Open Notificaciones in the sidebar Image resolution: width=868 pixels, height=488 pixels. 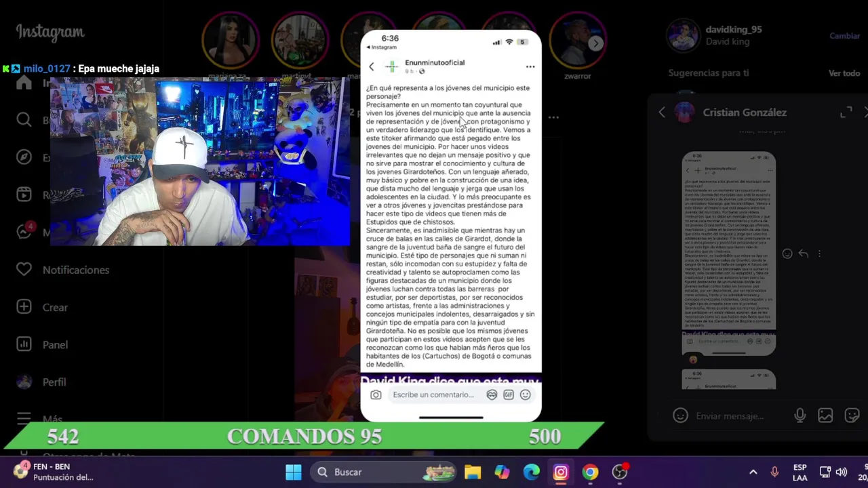click(62, 270)
